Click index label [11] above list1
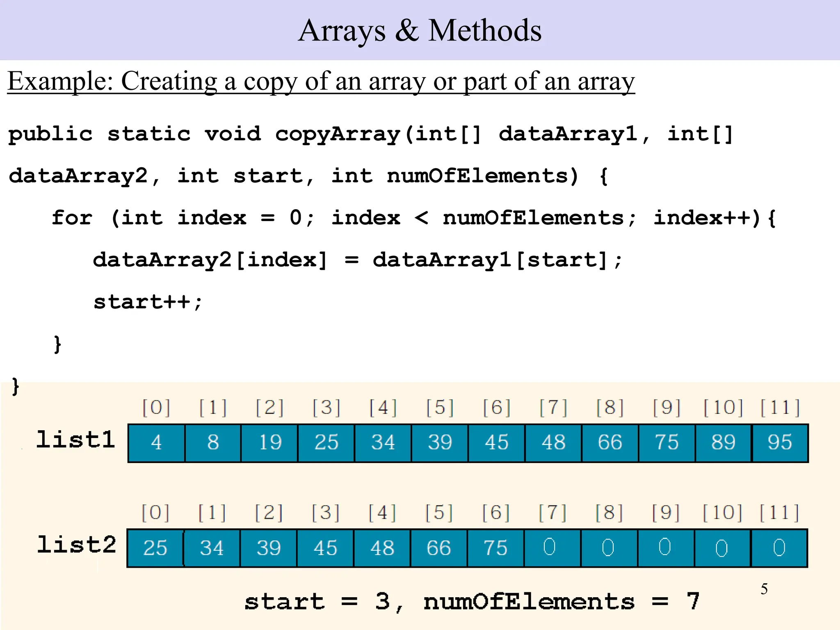The height and width of the screenshot is (630, 840). coord(780,408)
